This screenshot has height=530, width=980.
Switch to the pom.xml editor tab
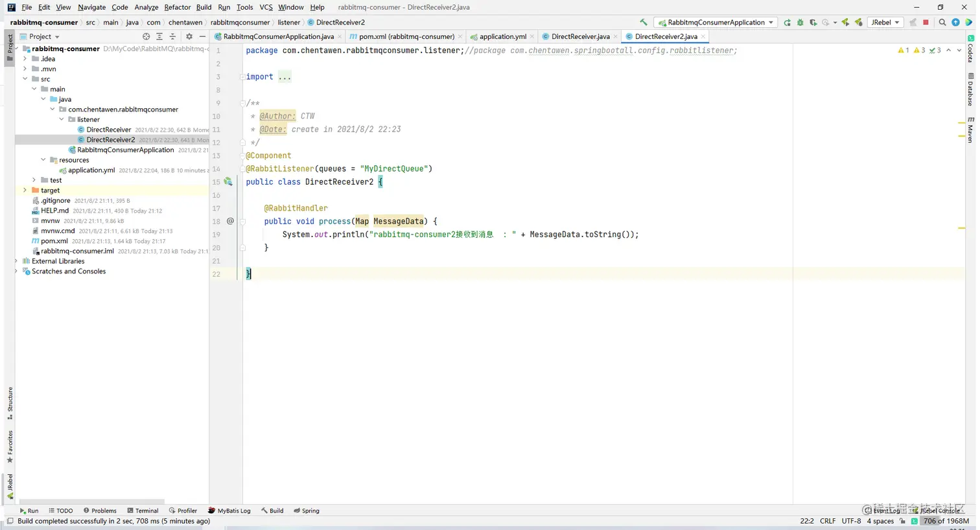pos(406,37)
